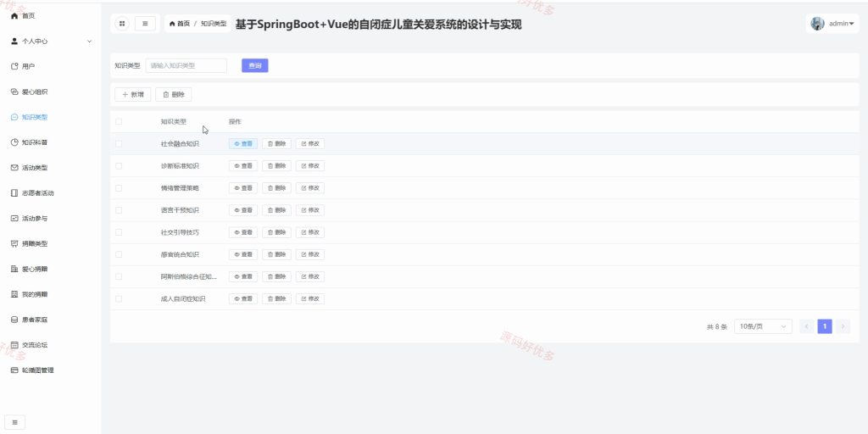View the 语言干预知识 row with 查看
The width and height of the screenshot is (868, 434).
[x=243, y=210]
